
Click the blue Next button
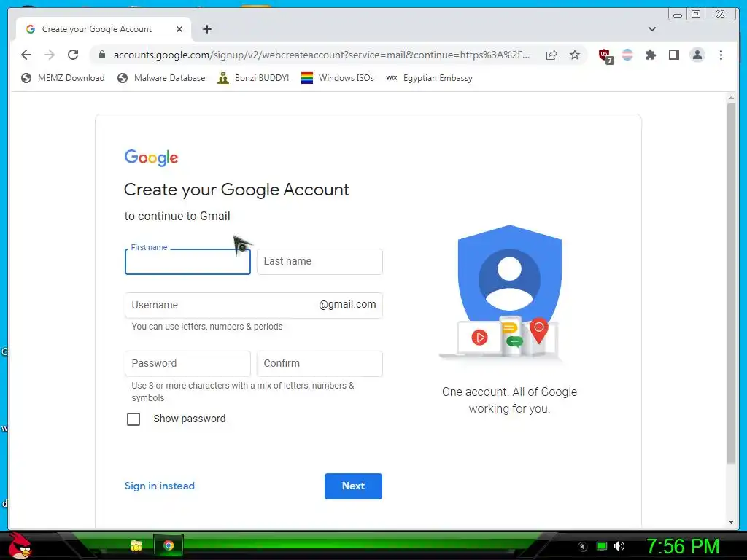(353, 486)
